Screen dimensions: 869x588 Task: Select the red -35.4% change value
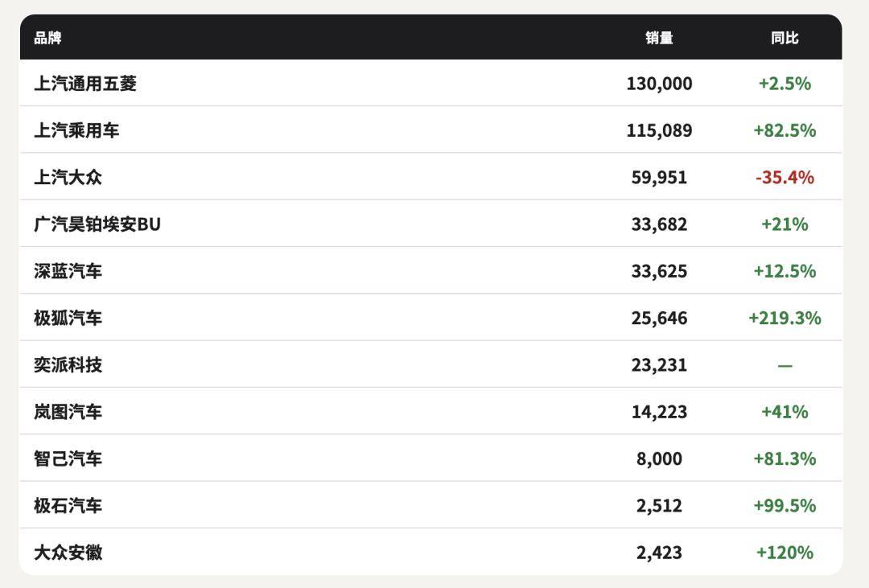coord(785,177)
